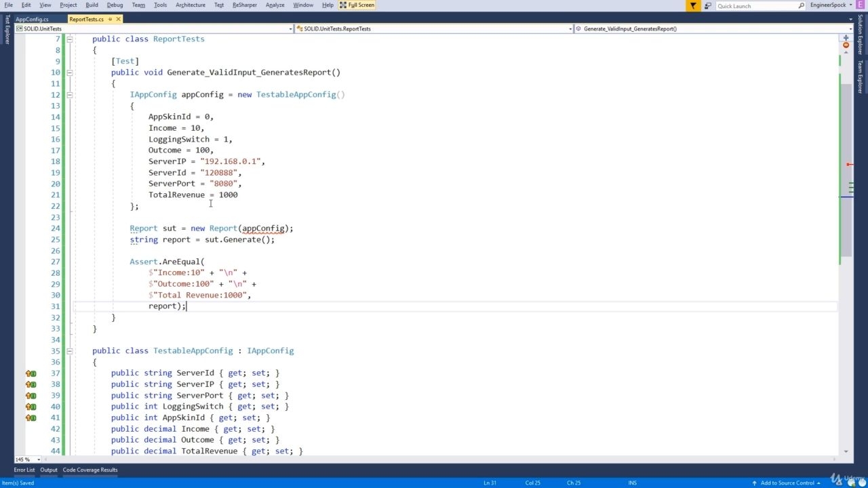Click the implements-interface marker beside ServerPort line 39
This screenshot has height=488, width=868.
[31, 396]
